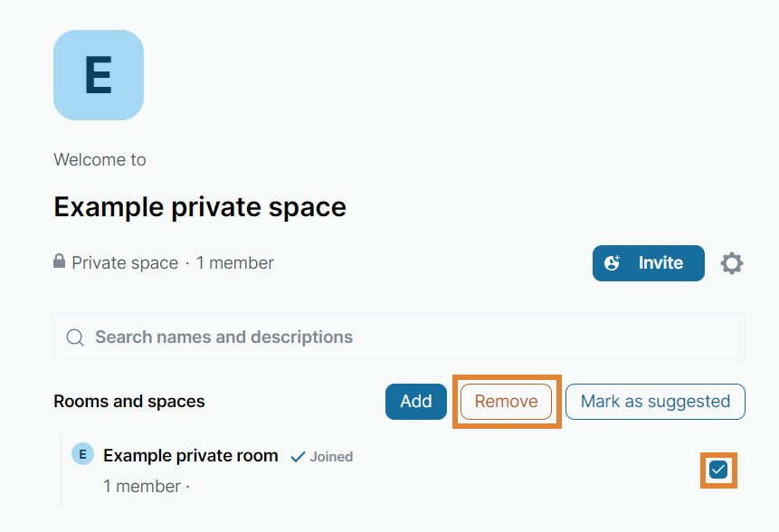Image resolution: width=779 pixels, height=532 pixels.
Task: Click the Rooms and spaces heading
Action: (x=129, y=402)
